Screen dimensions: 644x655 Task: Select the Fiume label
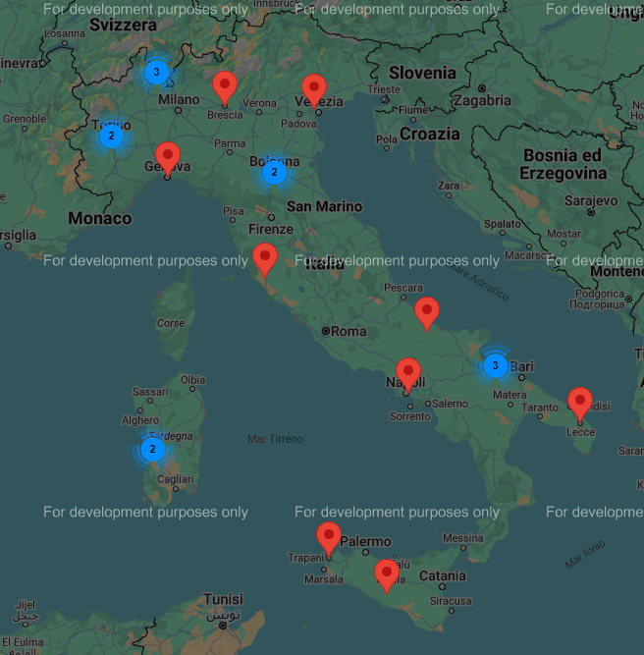(x=413, y=110)
